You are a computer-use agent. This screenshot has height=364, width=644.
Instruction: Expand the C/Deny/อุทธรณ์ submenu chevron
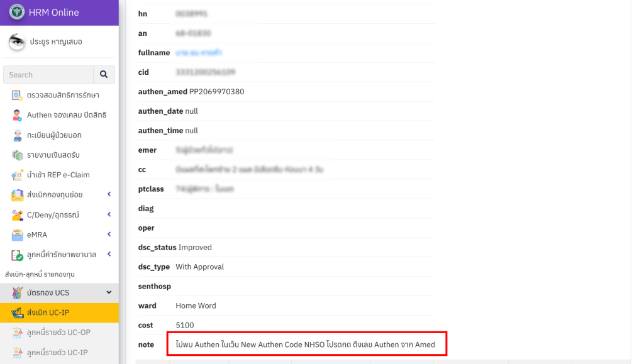click(x=109, y=215)
